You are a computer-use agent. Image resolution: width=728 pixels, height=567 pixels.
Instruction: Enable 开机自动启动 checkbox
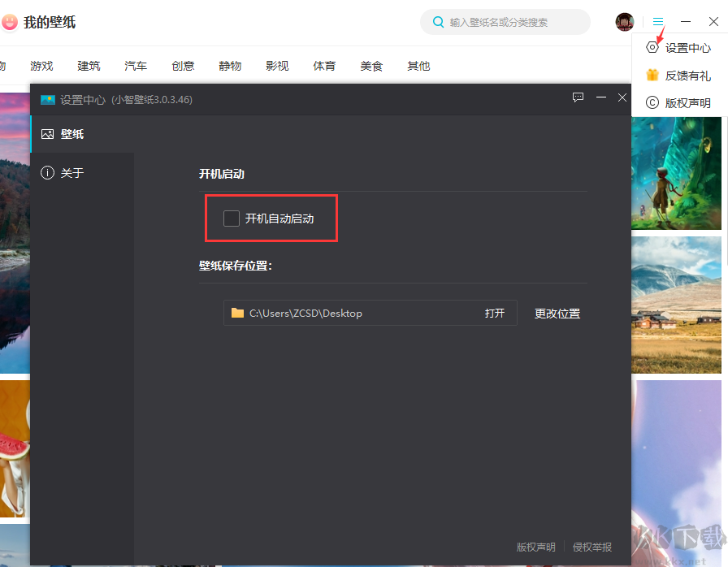coord(231,218)
